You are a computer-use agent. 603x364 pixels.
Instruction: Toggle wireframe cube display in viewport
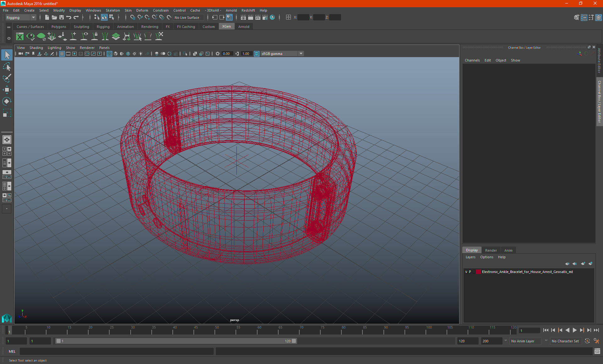(x=109, y=54)
